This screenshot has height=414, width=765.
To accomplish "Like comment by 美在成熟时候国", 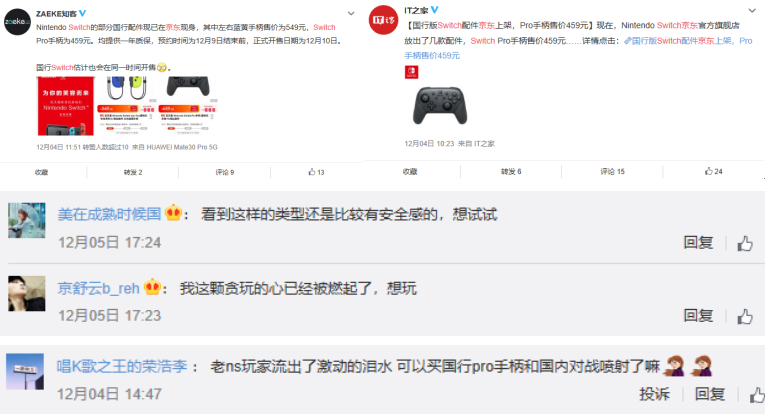I will pos(745,243).
